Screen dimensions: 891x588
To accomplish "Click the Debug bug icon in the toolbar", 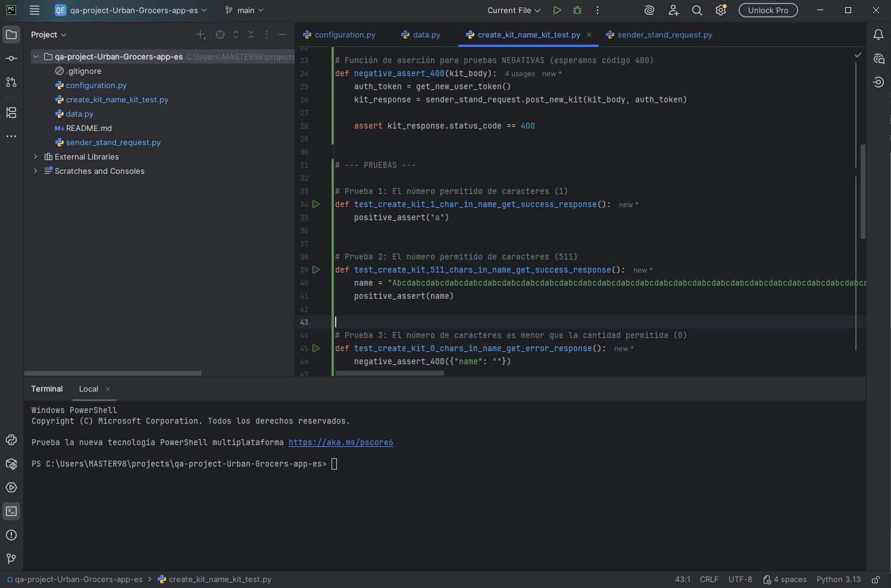I will 577,10.
